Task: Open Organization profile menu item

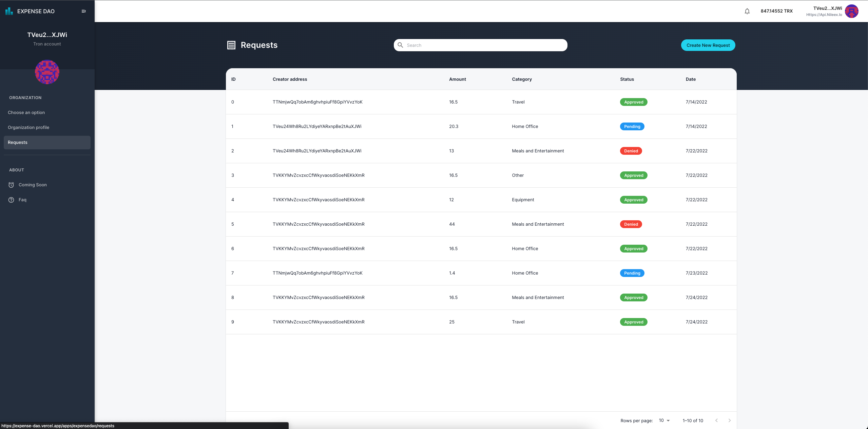Action: [28, 128]
